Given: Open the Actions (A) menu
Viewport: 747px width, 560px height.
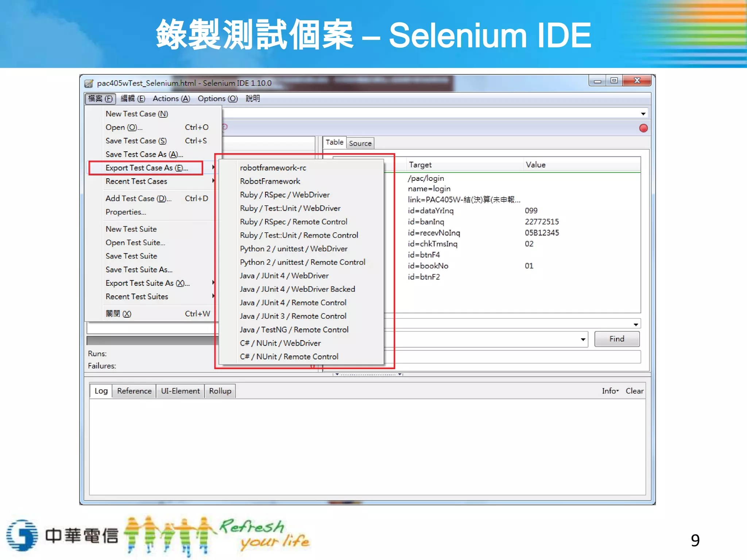Looking at the screenshot, I should [171, 98].
